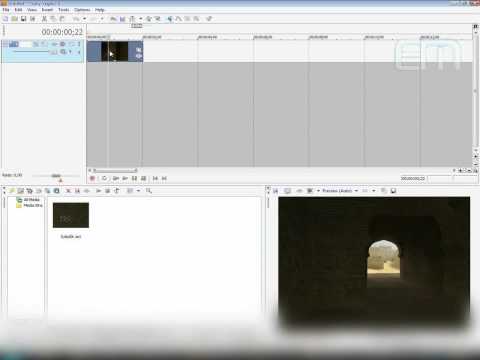Open the Tools menu
This screenshot has width=480, height=360.
tap(63, 10)
